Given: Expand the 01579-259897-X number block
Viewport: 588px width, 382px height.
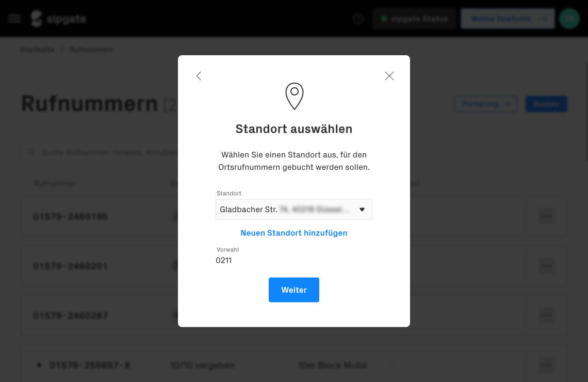Looking at the screenshot, I should click(39, 365).
